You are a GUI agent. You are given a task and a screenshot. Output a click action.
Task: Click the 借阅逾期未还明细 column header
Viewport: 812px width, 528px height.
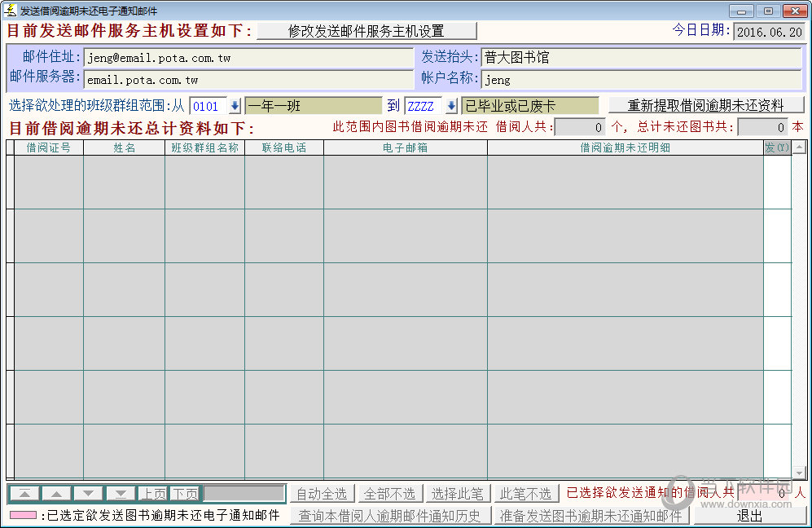pyautogui.click(x=625, y=147)
